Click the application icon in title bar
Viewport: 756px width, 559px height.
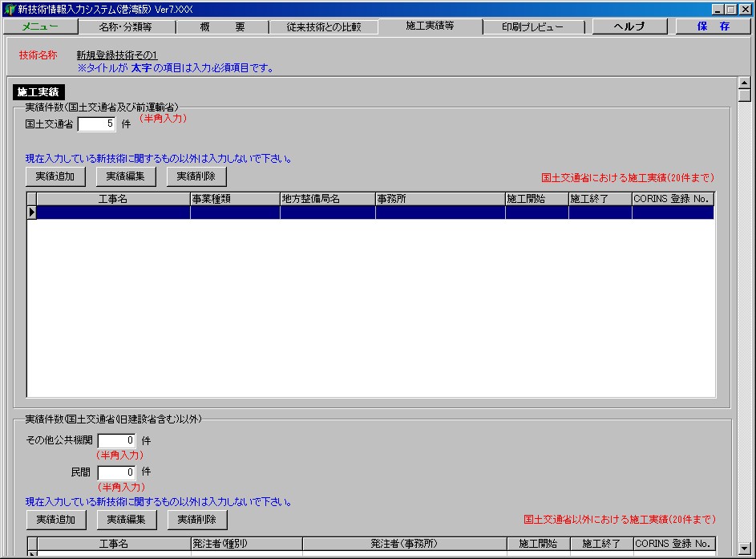click(10, 9)
